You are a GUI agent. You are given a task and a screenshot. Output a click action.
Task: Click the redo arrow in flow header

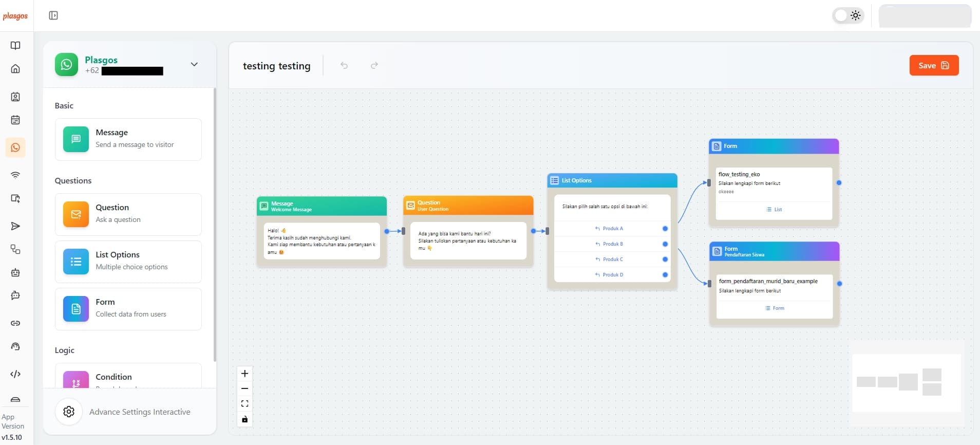374,65
